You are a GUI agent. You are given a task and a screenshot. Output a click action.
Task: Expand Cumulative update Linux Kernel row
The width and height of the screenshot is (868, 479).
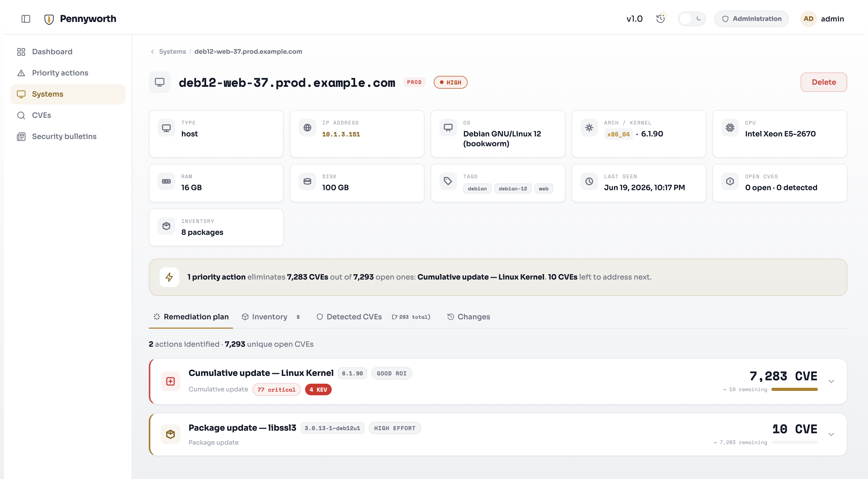pos(831,382)
